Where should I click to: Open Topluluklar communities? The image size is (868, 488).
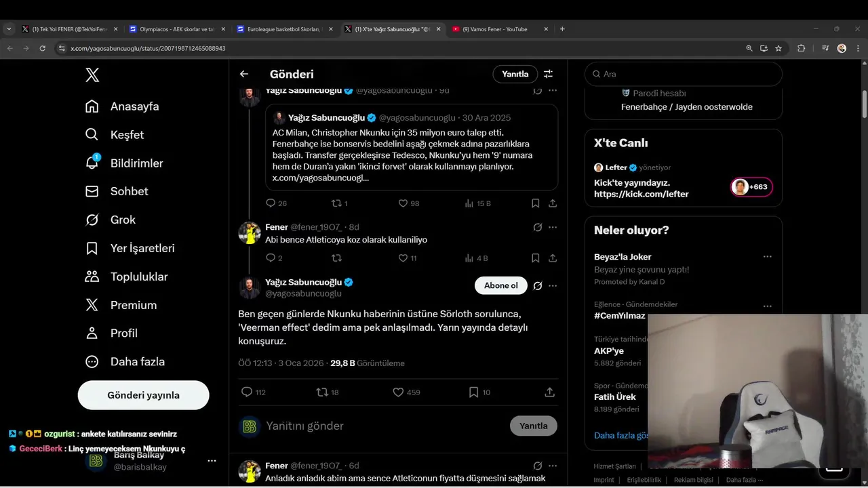pos(126,277)
